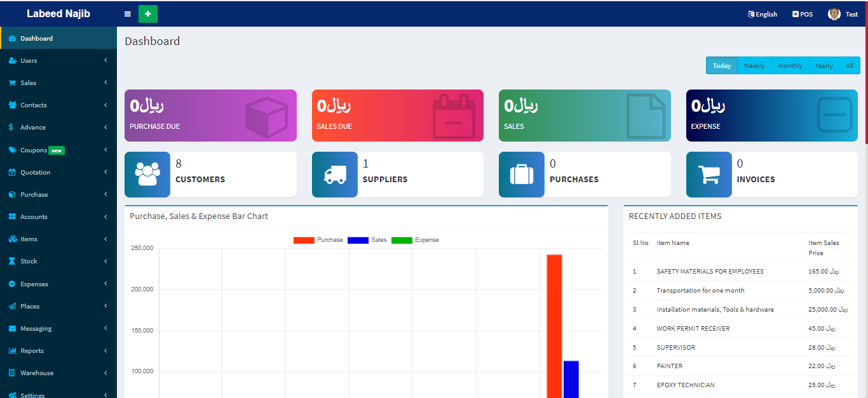Click the hamburger sidebar toggle icon
The height and width of the screenshot is (398, 868).
(x=128, y=14)
